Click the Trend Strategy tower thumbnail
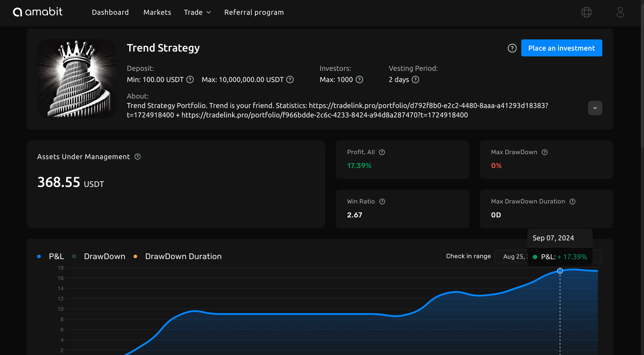Screen dimensions: 644x355 pyautogui.click(x=77, y=79)
